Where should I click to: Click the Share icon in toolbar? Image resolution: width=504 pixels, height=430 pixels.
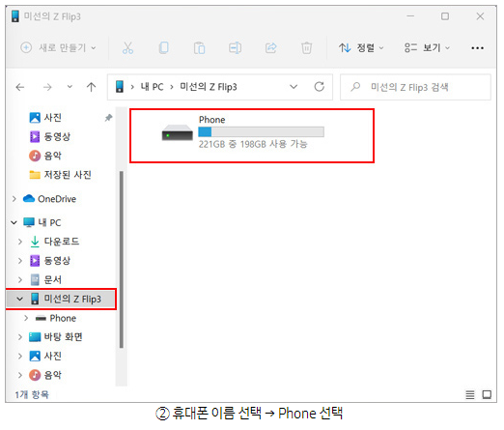coord(271,48)
